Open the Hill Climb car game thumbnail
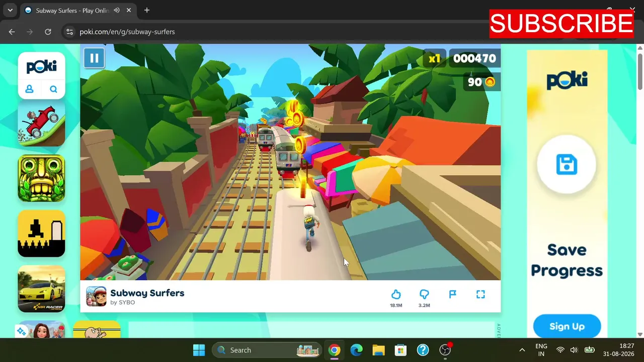This screenshot has height=362, width=644. tap(41, 123)
